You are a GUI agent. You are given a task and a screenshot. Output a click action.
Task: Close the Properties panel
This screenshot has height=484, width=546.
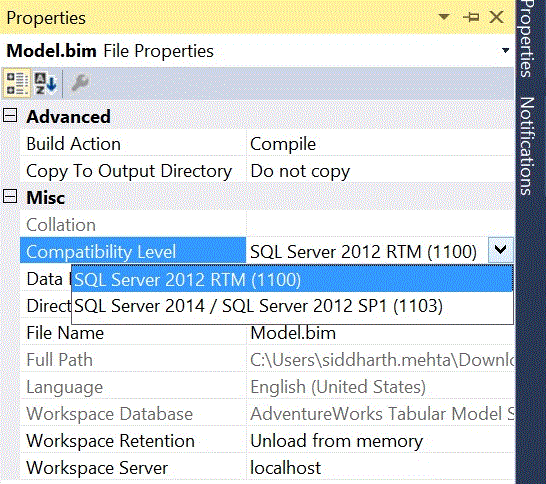coord(496,17)
